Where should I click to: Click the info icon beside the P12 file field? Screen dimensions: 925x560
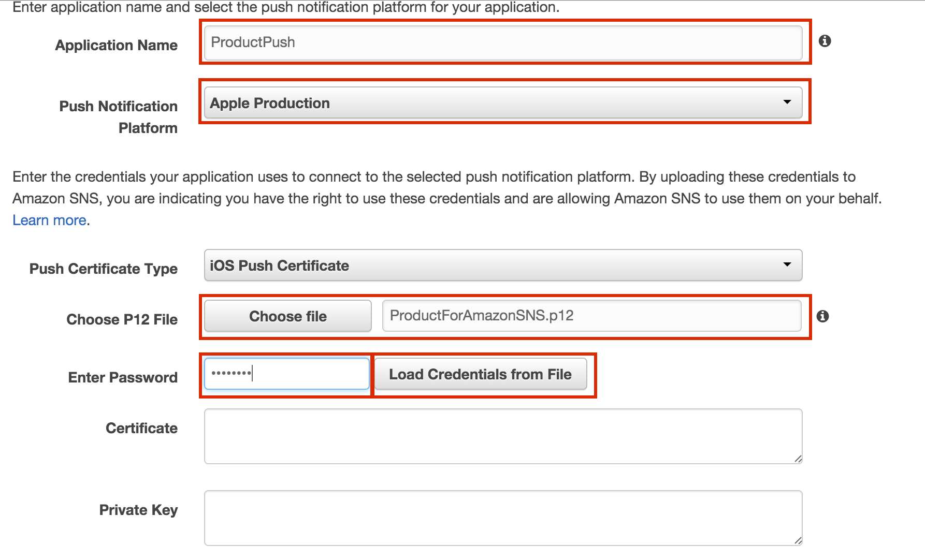coord(822,316)
